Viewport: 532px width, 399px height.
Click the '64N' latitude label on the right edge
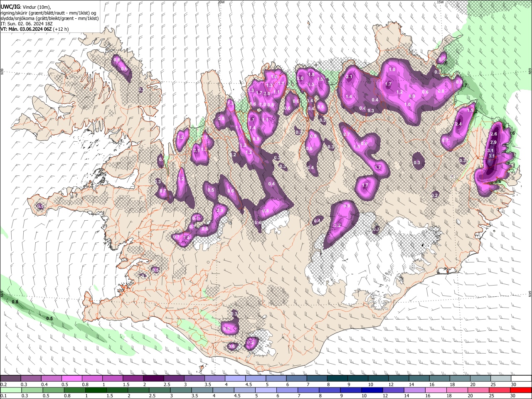pyautogui.click(x=530, y=293)
